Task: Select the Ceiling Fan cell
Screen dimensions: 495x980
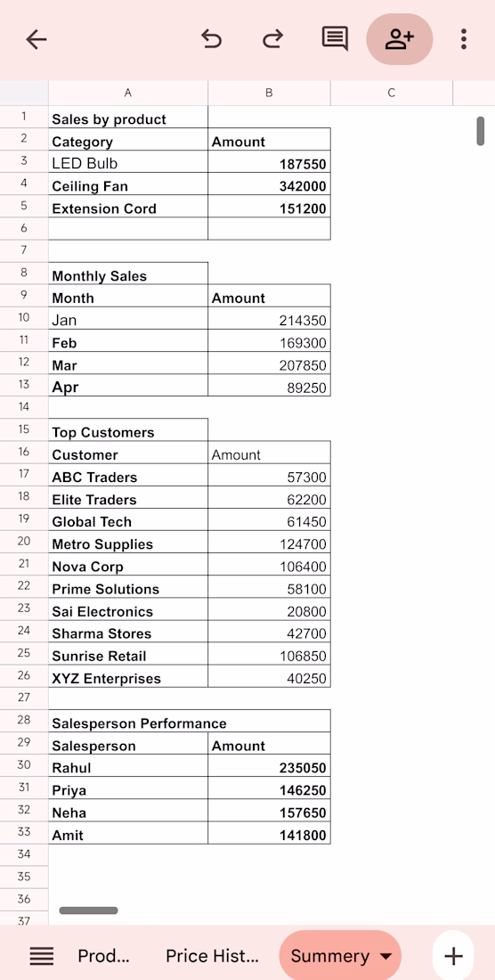Action: [x=128, y=186]
